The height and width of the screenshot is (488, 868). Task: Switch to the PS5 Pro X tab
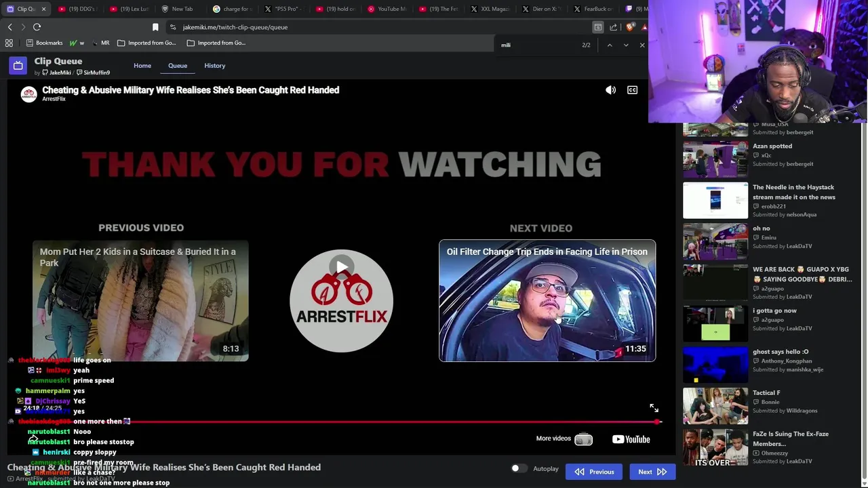click(283, 9)
